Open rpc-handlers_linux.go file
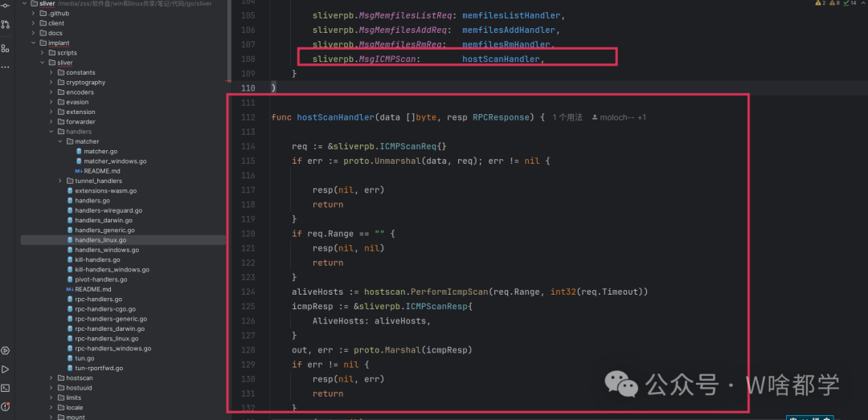Image resolution: width=868 pixels, height=420 pixels. (x=106, y=339)
